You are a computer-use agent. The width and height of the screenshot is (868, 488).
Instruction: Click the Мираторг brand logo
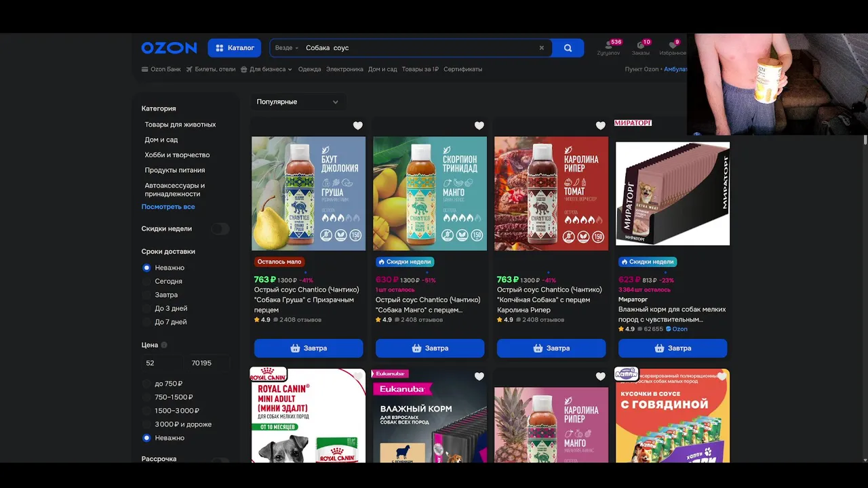tap(633, 123)
